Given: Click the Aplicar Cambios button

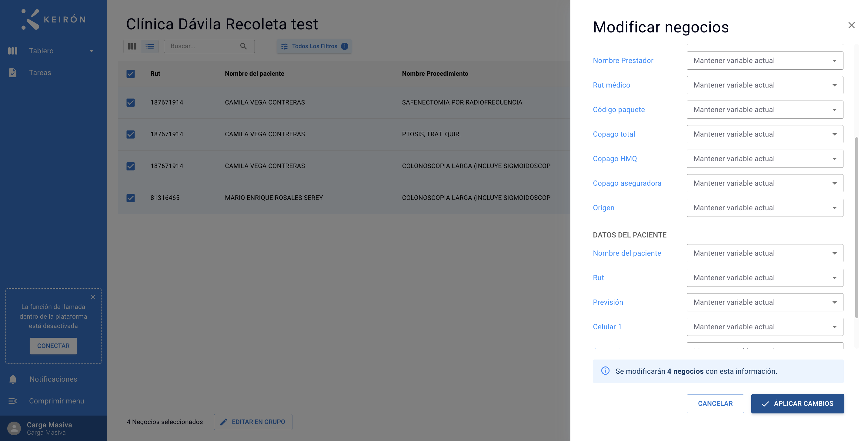Looking at the screenshot, I should tap(798, 404).
